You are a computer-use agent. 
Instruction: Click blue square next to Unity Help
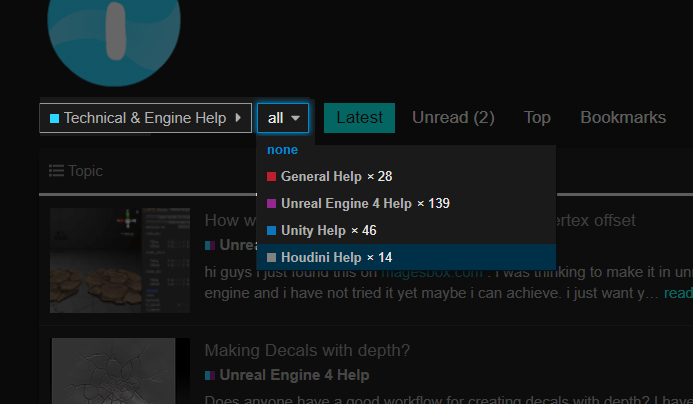pos(271,230)
